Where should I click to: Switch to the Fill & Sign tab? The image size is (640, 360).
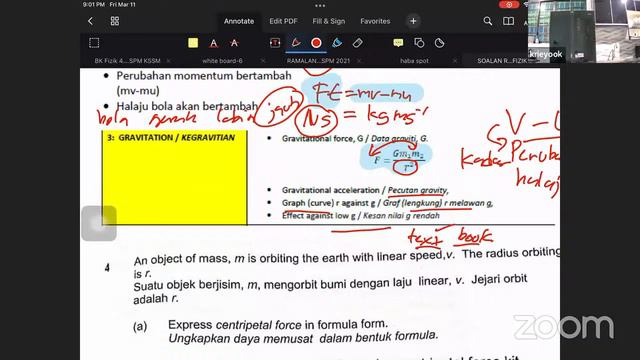(329, 21)
